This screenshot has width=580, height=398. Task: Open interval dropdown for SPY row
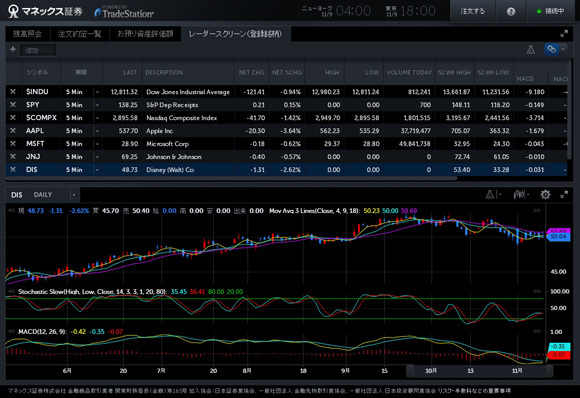click(97, 105)
